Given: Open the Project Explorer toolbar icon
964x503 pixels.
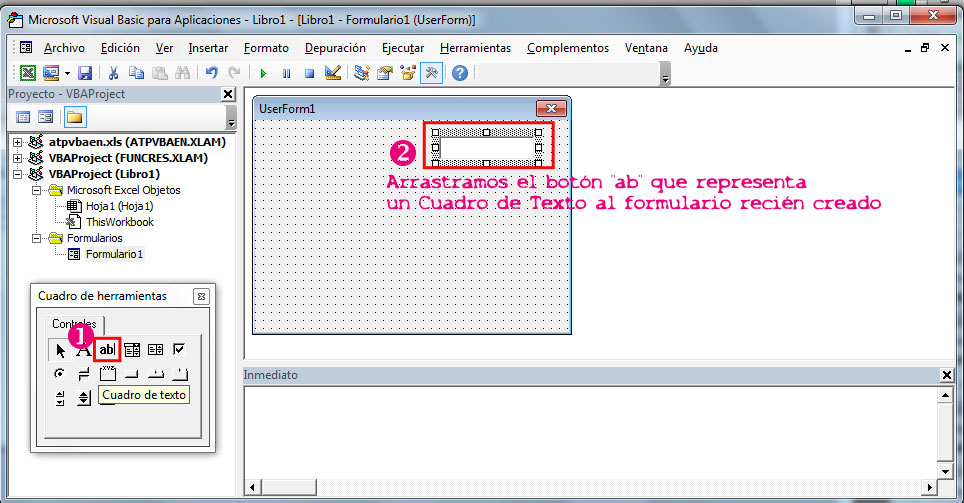Looking at the screenshot, I should 362,73.
